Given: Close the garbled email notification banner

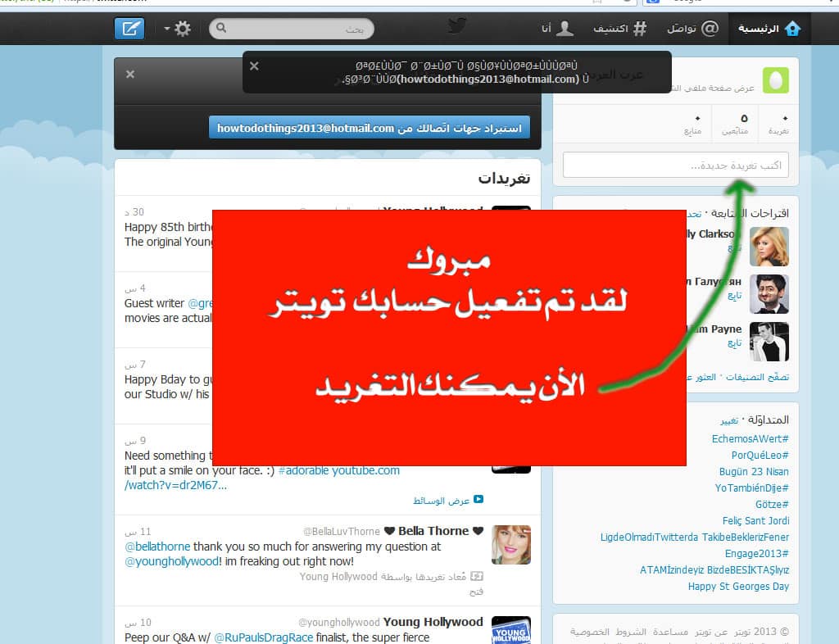Looking at the screenshot, I should click(254, 66).
